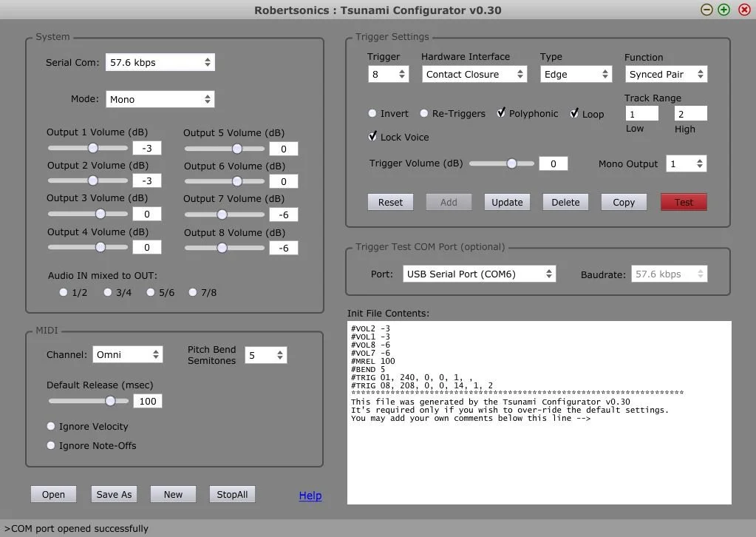Click Track Range Low field
The height and width of the screenshot is (537, 756).
tap(641, 114)
